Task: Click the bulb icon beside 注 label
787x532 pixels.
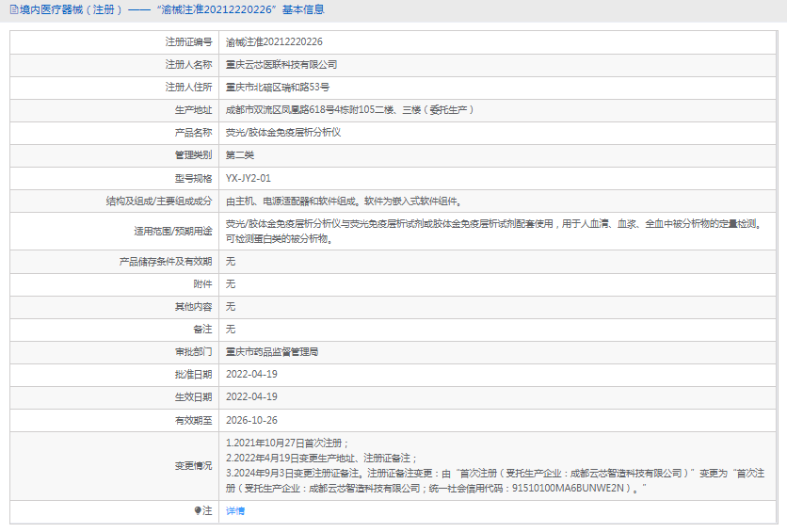Action: tap(198, 511)
